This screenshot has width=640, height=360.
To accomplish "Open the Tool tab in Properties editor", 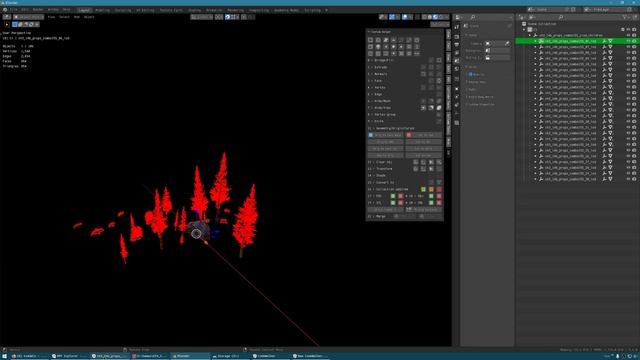I will (x=457, y=27).
